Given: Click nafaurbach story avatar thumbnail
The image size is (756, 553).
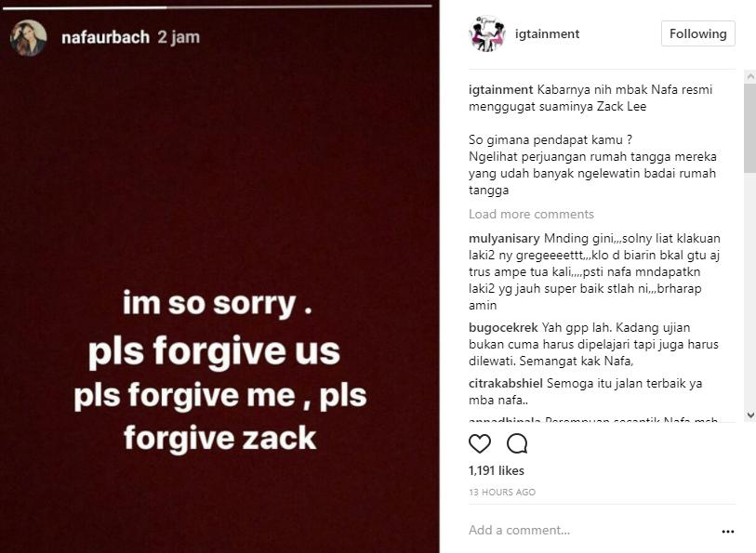Looking at the screenshot, I should point(28,38).
